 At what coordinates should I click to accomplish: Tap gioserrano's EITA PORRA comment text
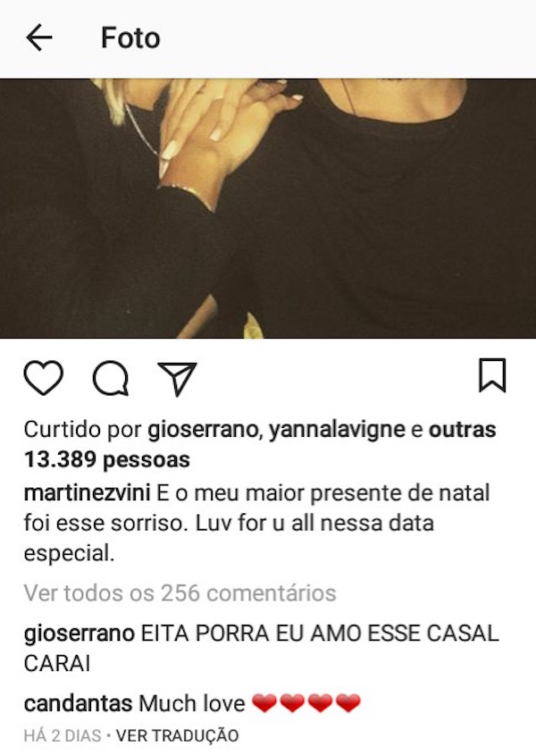coord(261,649)
